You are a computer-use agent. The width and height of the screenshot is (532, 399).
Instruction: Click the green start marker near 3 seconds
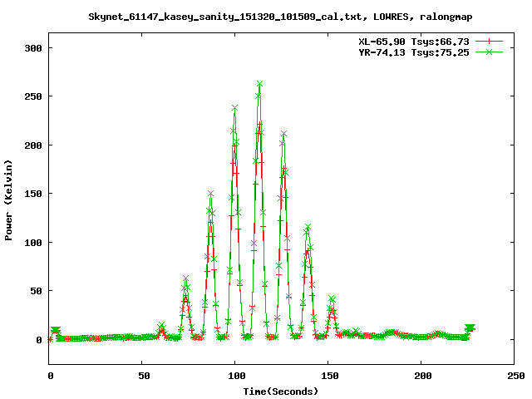click(x=56, y=331)
